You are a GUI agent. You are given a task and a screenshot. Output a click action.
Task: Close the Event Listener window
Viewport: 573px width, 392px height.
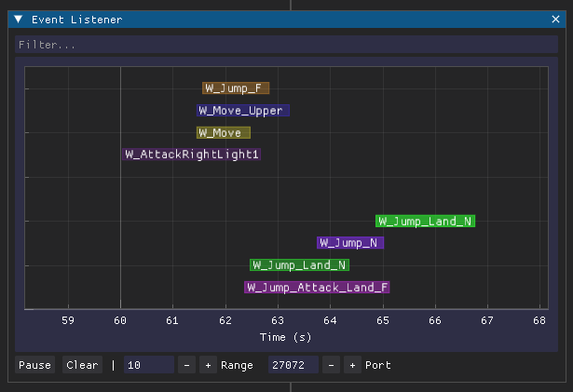(x=555, y=20)
